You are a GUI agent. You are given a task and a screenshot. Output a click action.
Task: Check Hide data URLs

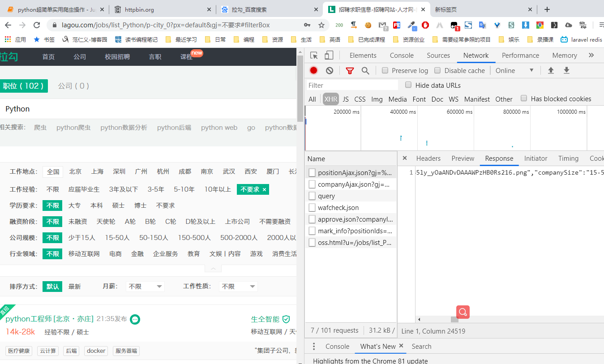pyautogui.click(x=408, y=85)
